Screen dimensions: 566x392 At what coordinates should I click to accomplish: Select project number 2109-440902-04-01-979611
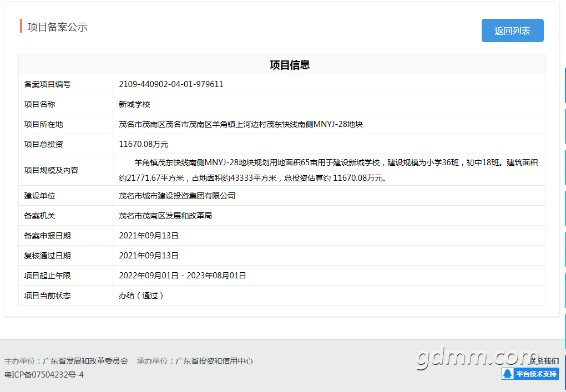click(x=171, y=84)
